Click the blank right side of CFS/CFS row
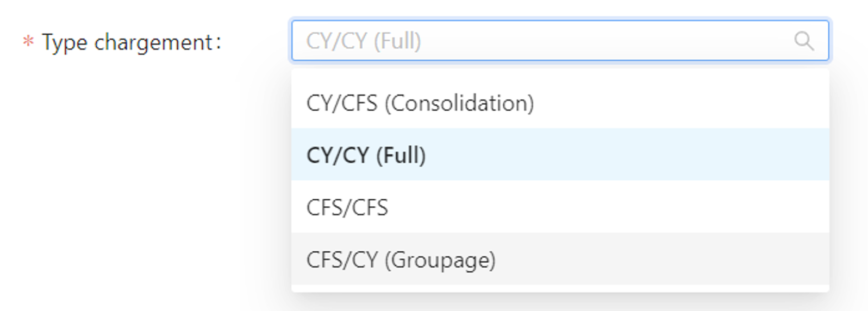Screen dimensions: 868x311 tap(652, 207)
